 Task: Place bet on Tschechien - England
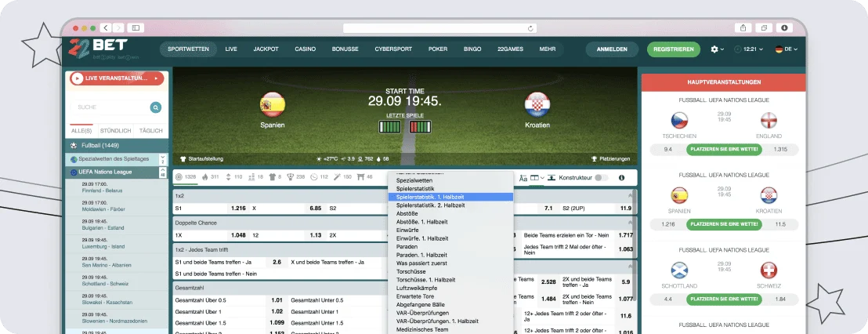pyautogui.click(x=724, y=150)
